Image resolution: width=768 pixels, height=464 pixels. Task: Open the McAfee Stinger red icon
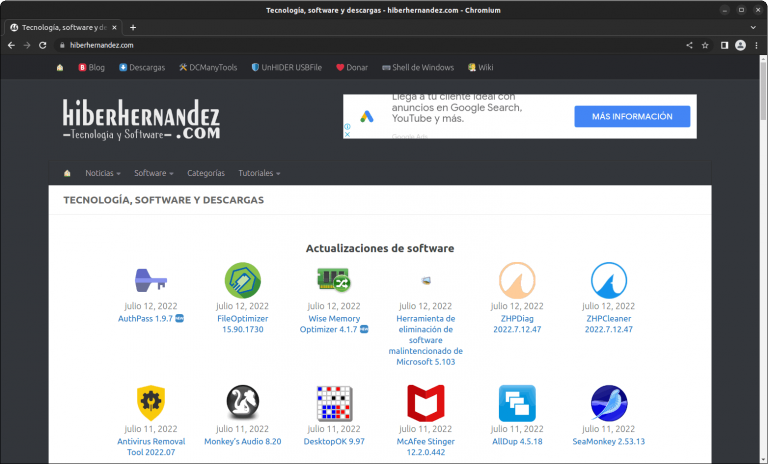[x=425, y=403]
